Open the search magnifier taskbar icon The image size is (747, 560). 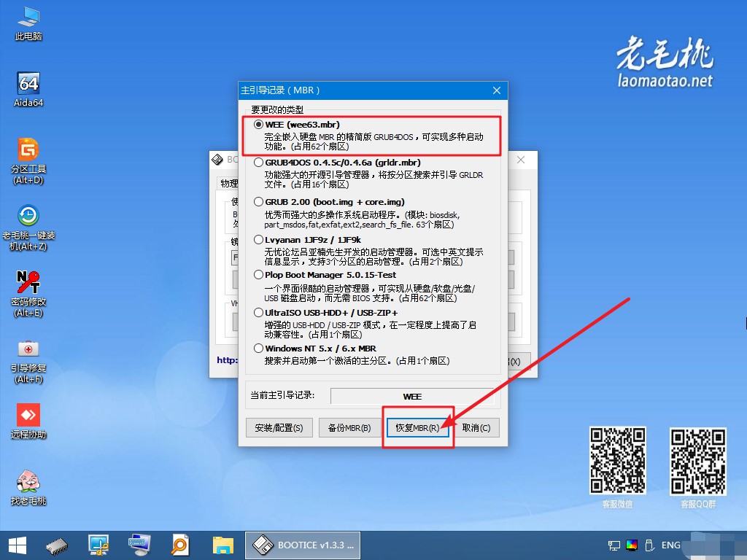pyautogui.click(x=180, y=545)
